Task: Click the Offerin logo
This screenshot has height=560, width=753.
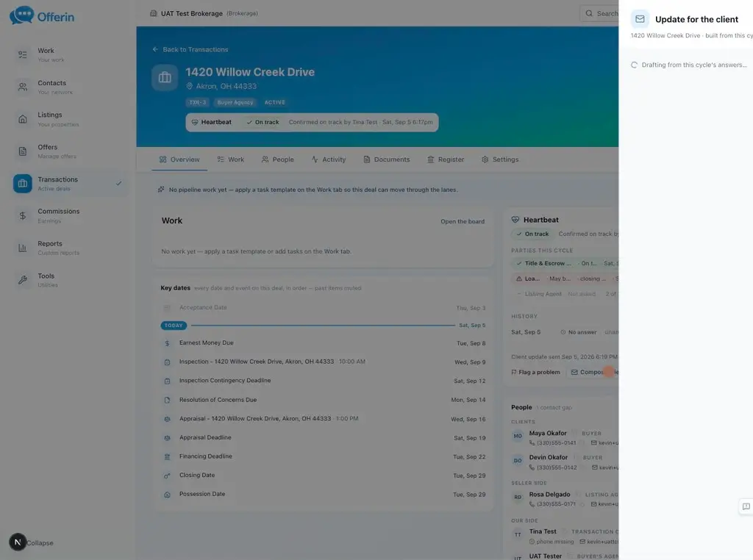Action: [42, 16]
